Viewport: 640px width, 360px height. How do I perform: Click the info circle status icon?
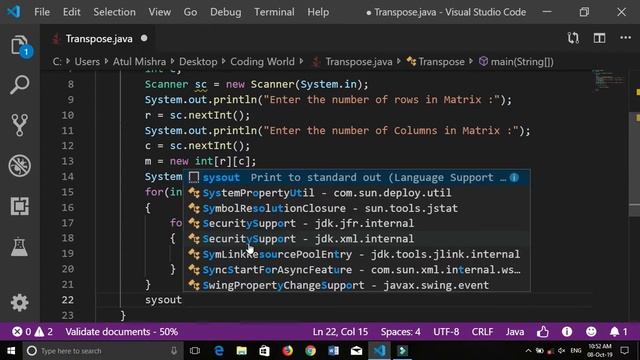pyautogui.click(x=567, y=332)
